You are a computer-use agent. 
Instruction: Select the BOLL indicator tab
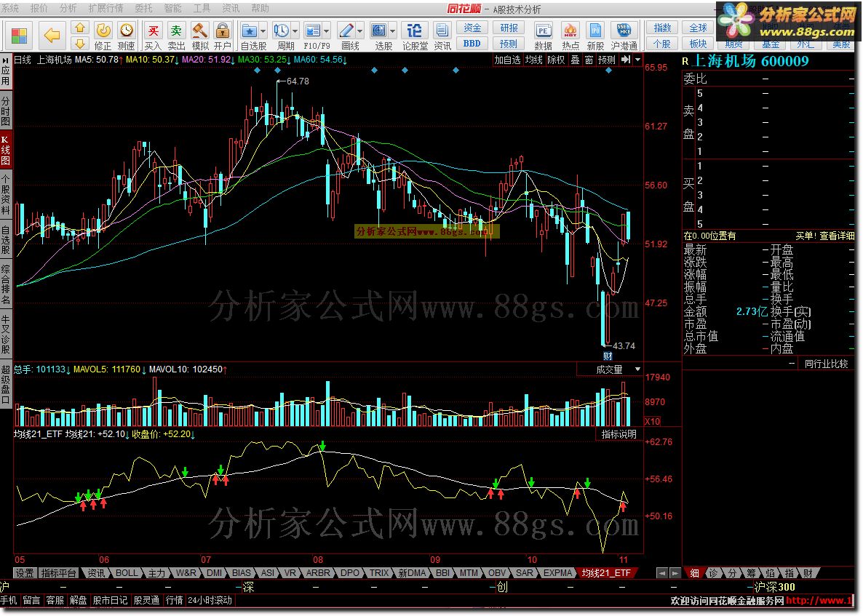pos(126,572)
